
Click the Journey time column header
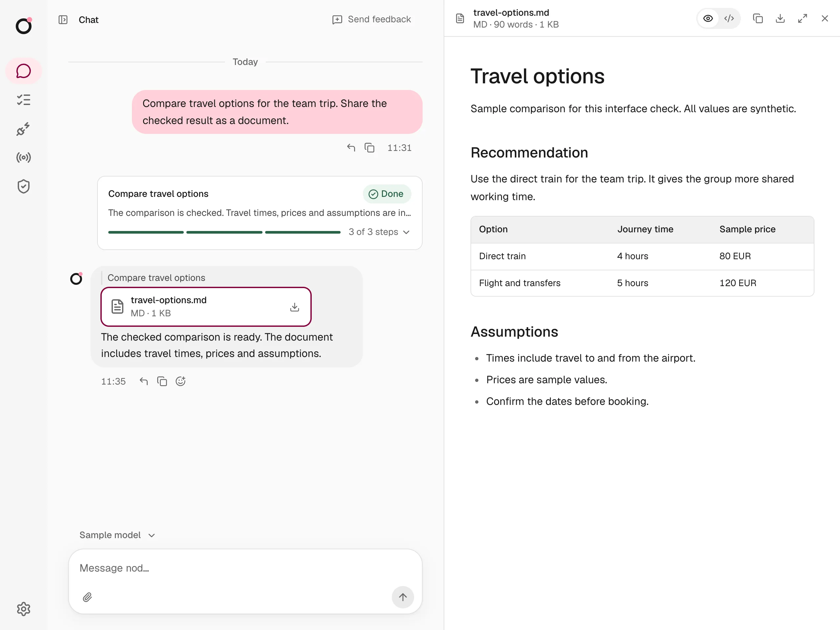[x=645, y=229]
